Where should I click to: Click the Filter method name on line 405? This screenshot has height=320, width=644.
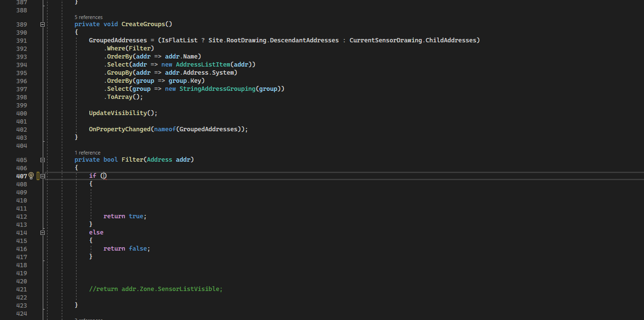pos(133,160)
